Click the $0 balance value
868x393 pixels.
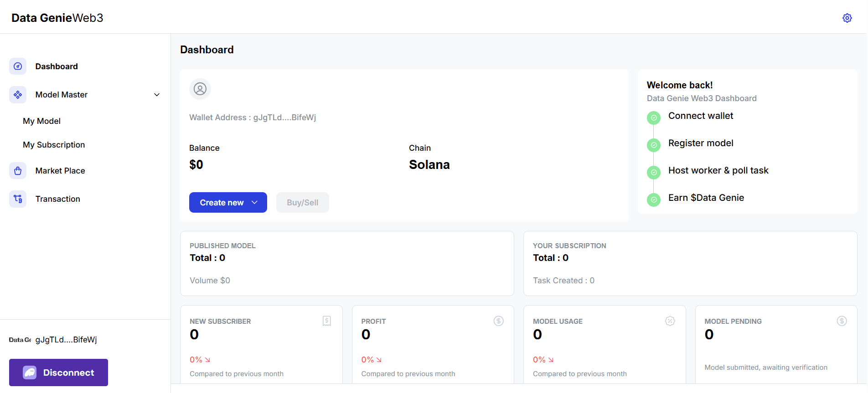coord(196,164)
